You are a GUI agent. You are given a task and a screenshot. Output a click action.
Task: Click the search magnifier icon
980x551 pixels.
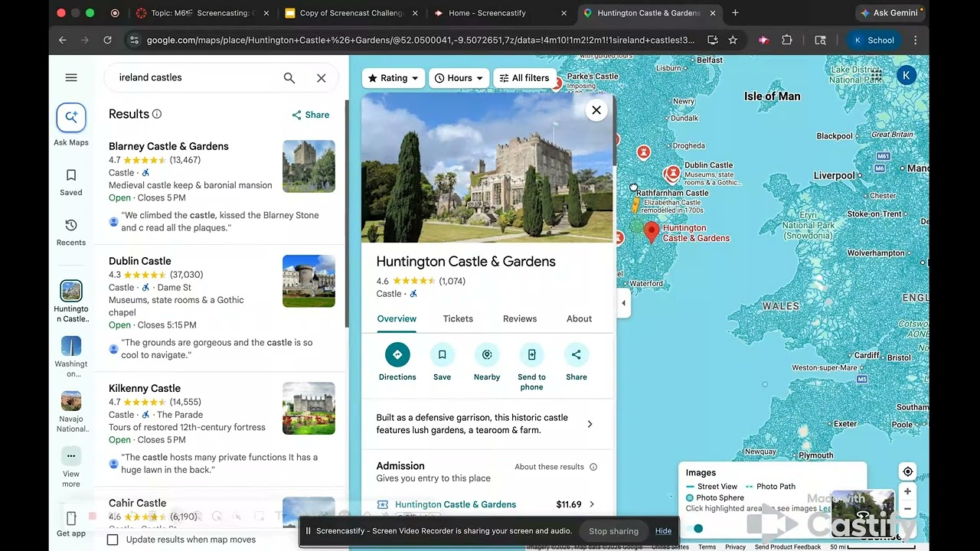tap(289, 78)
